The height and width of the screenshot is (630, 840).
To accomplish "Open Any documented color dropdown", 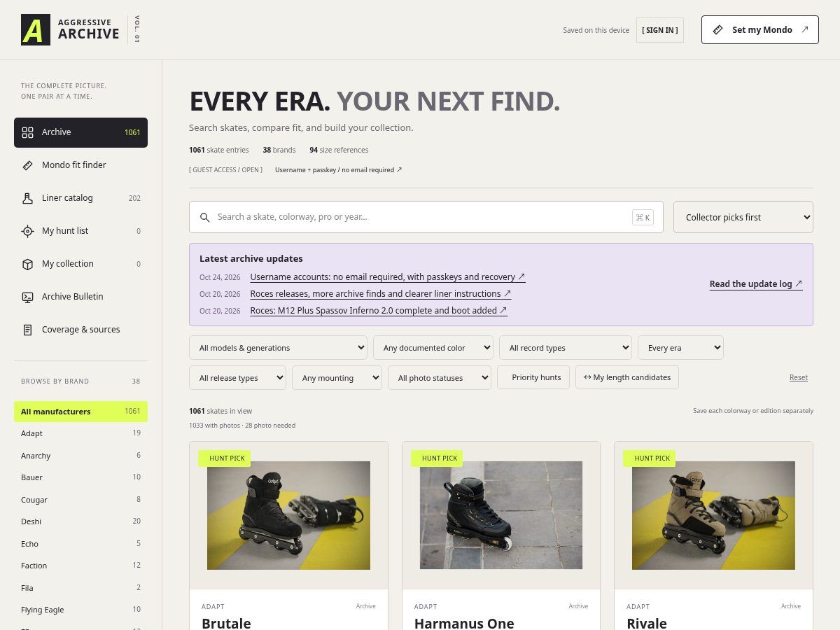I will pyautogui.click(x=433, y=347).
